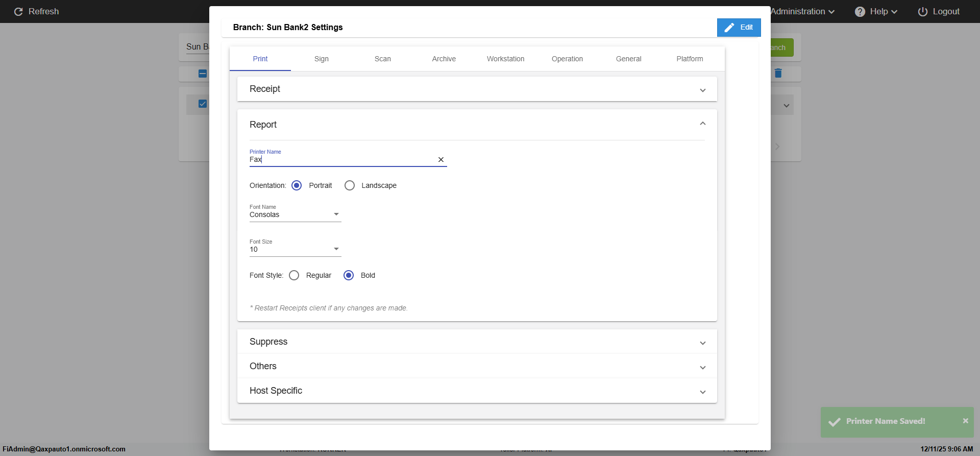Clear the Printer Name field with X icon
This screenshot has width=980, height=456.
coord(441,160)
